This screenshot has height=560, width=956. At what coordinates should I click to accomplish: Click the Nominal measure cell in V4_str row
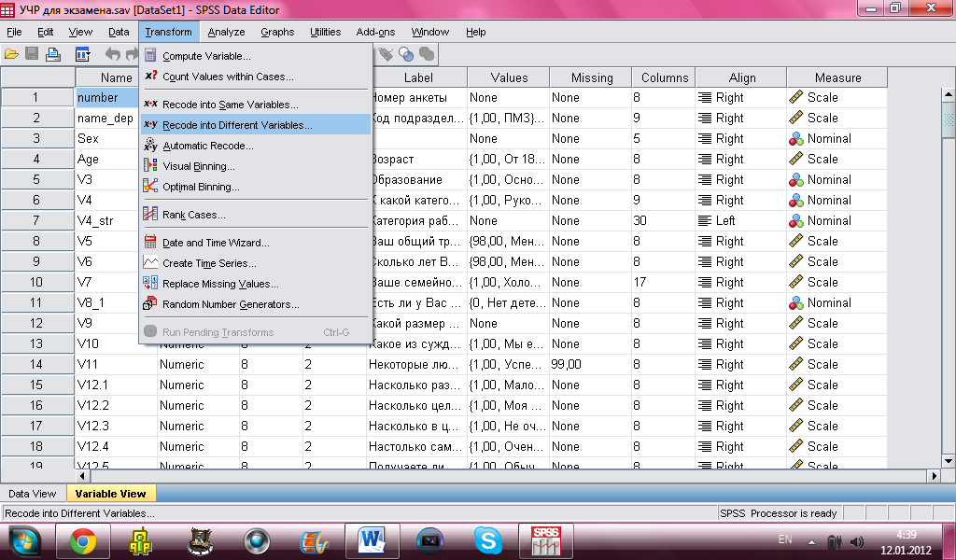click(x=836, y=220)
